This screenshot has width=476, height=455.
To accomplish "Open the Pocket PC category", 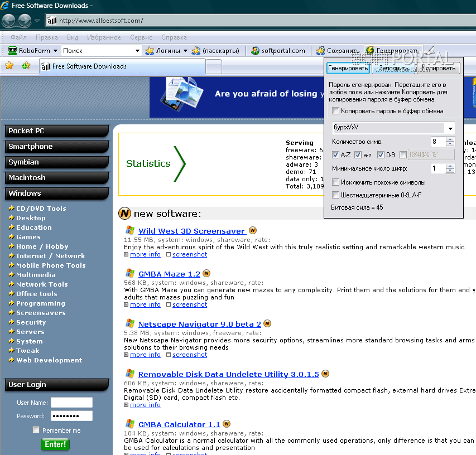I will point(57,131).
